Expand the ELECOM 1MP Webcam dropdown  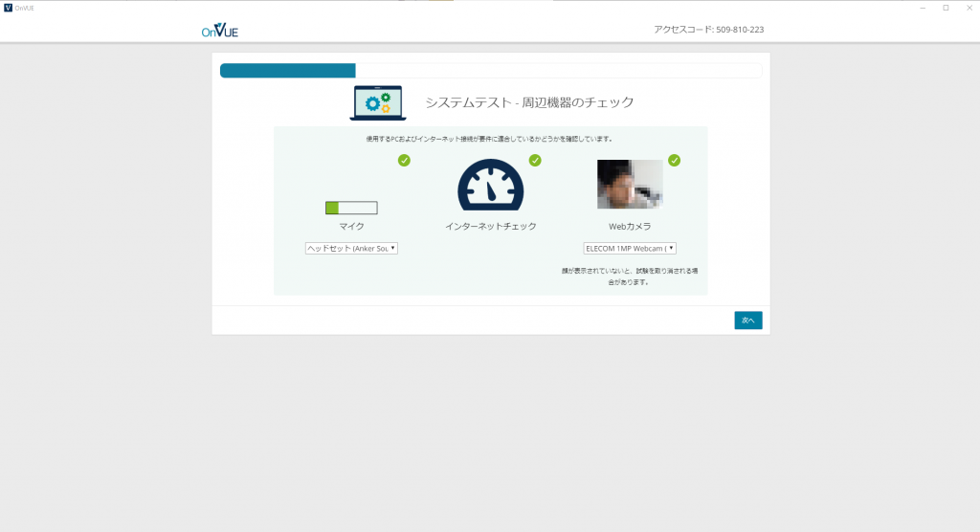(x=630, y=248)
